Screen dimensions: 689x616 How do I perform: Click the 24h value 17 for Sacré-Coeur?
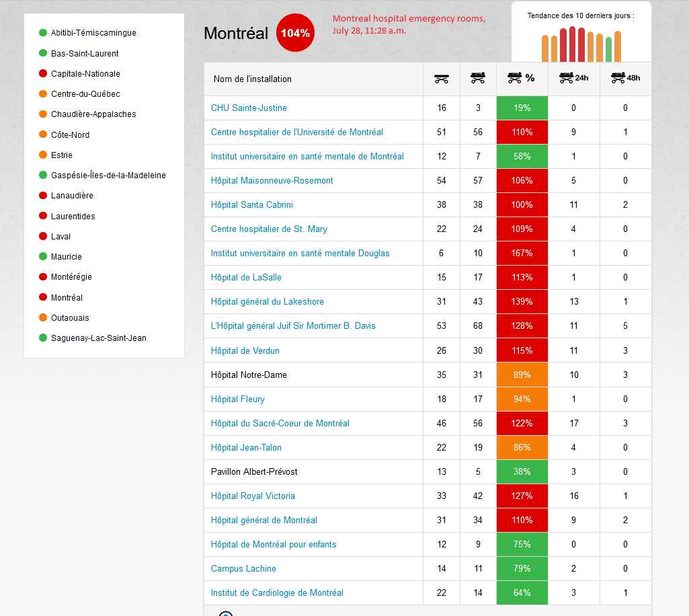tap(574, 423)
